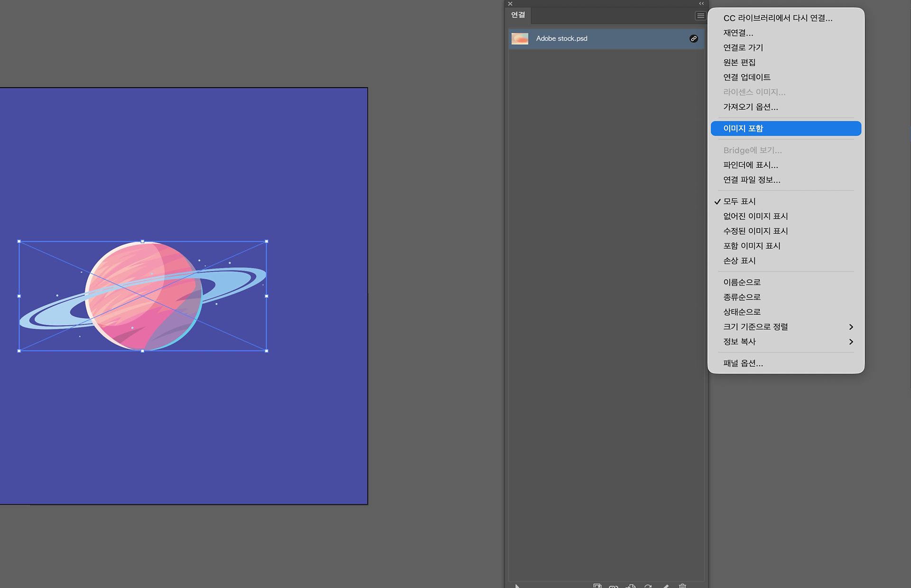Viewport: 911px width, 588px height.
Task: Enable 수정된 이미지 표시 filter
Action: (x=786, y=231)
